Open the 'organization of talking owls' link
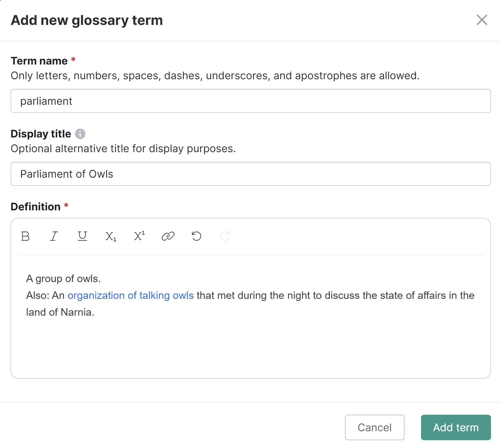Image resolution: width=500 pixels, height=448 pixels. (130, 296)
